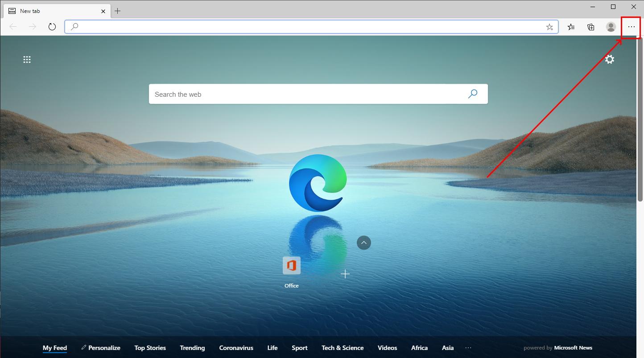
Task: Minimize the Edge window
Action: click(593, 7)
